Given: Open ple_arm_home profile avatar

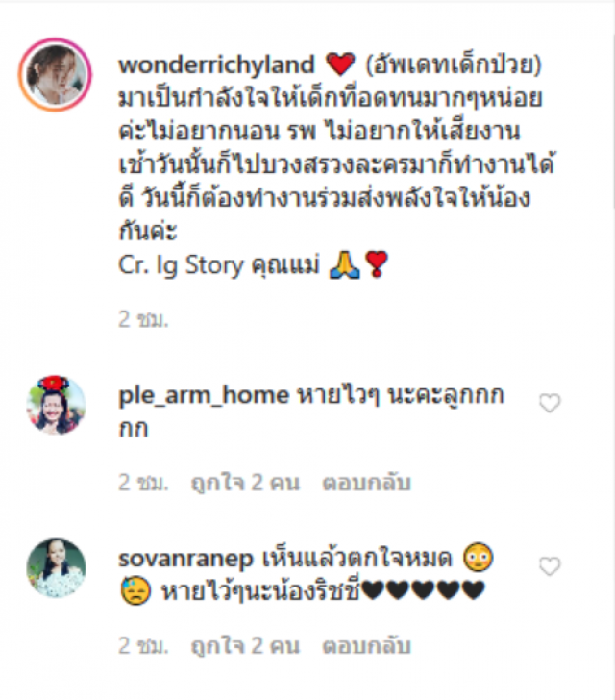Looking at the screenshot, I should 56,406.
